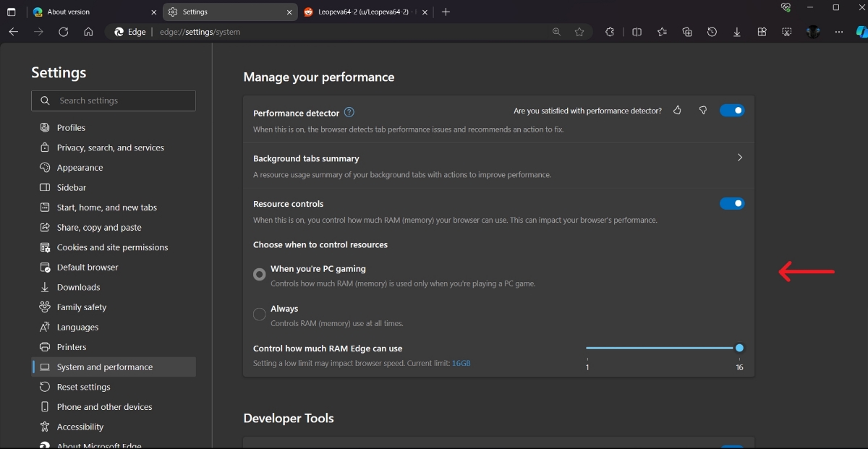Expand Background tabs summary chevron
Screen dimensions: 868x449
click(739, 158)
